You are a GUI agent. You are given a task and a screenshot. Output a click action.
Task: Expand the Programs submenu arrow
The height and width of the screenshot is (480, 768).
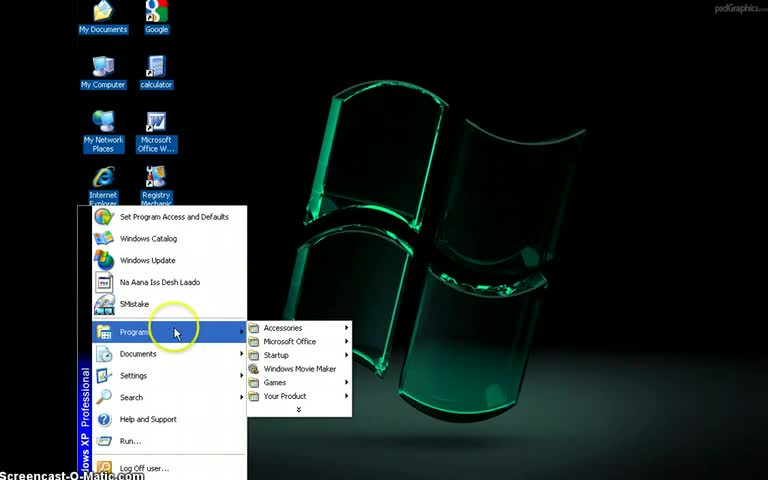pyautogui.click(x=241, y=332)
